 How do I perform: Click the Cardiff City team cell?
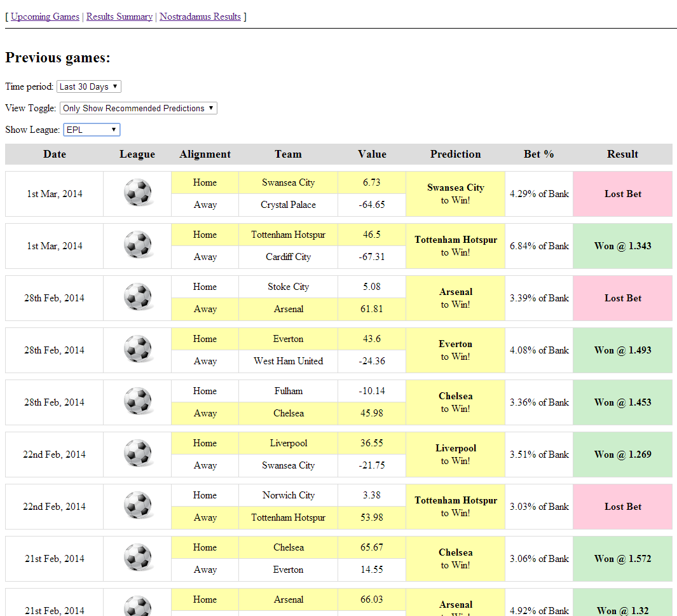(x=289, y=257)
